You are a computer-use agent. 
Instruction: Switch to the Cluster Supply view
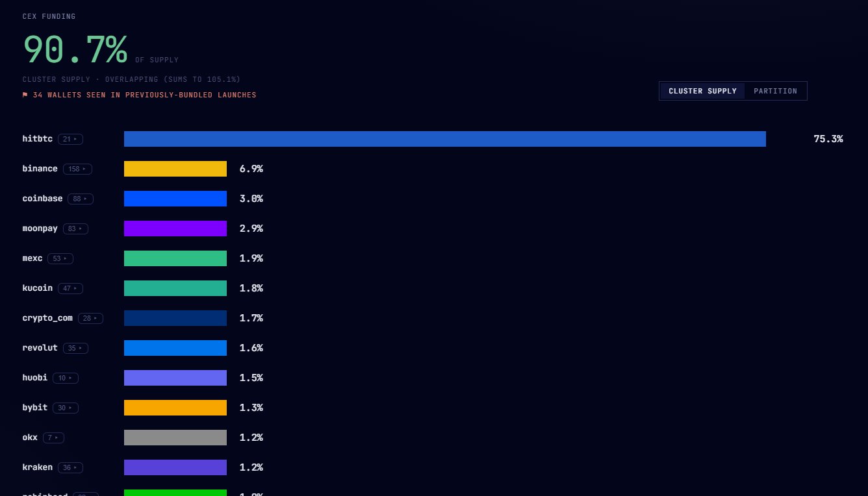tap(702, 91)
